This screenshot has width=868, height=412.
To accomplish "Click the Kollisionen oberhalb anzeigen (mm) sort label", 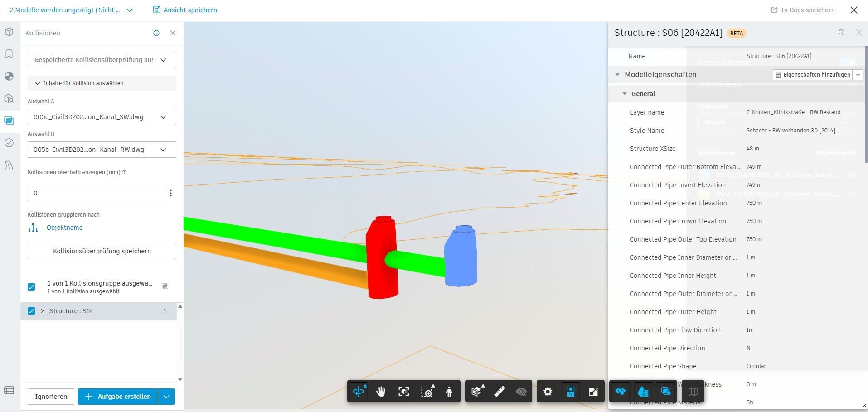I will (77, 172).
